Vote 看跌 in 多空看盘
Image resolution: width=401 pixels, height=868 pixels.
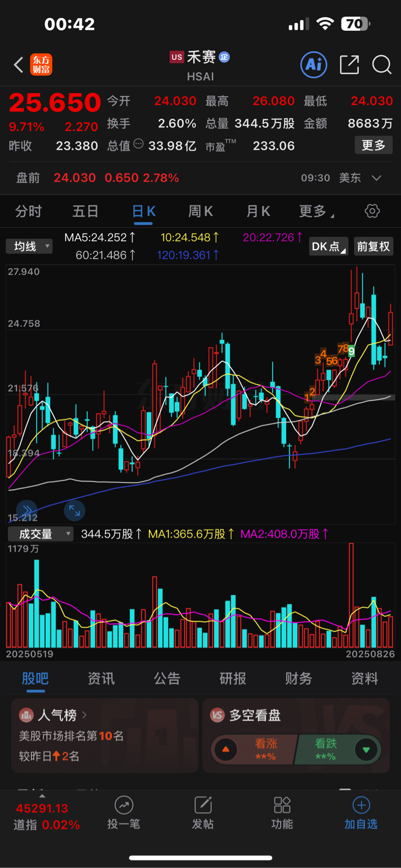coord(326,749)
